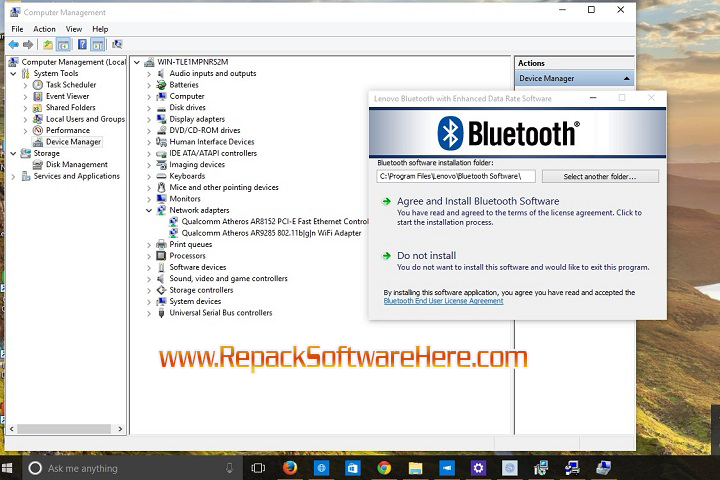Viewport: 720px width, 480px height.
Task: Collapse Device Manager actions section arrow
Action: 626,79
